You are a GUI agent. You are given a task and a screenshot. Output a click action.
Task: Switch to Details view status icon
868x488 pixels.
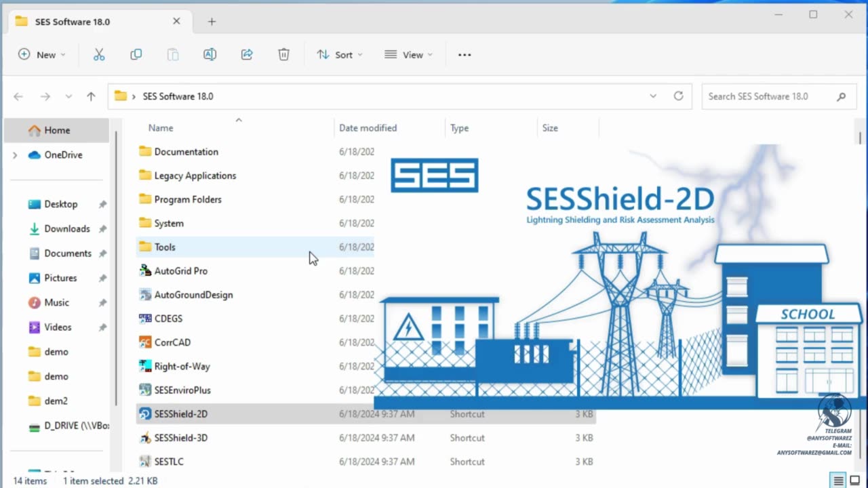839,481
